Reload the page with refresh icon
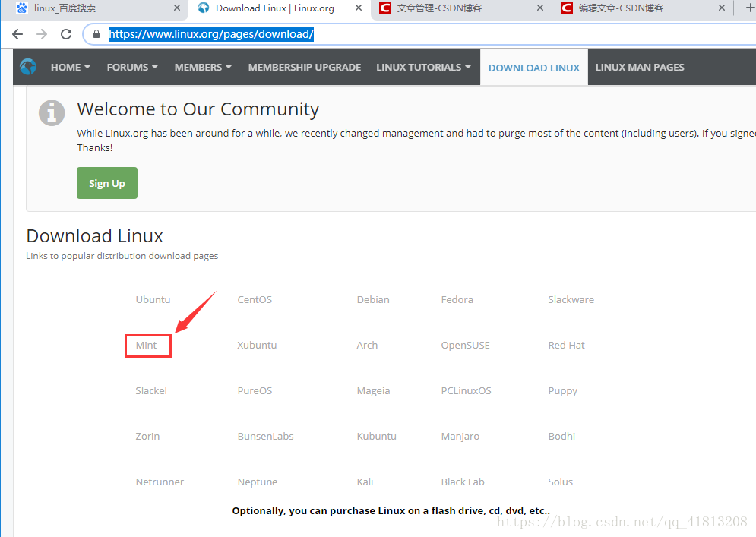This screenshot has height=537, width=756. [66, 34]
